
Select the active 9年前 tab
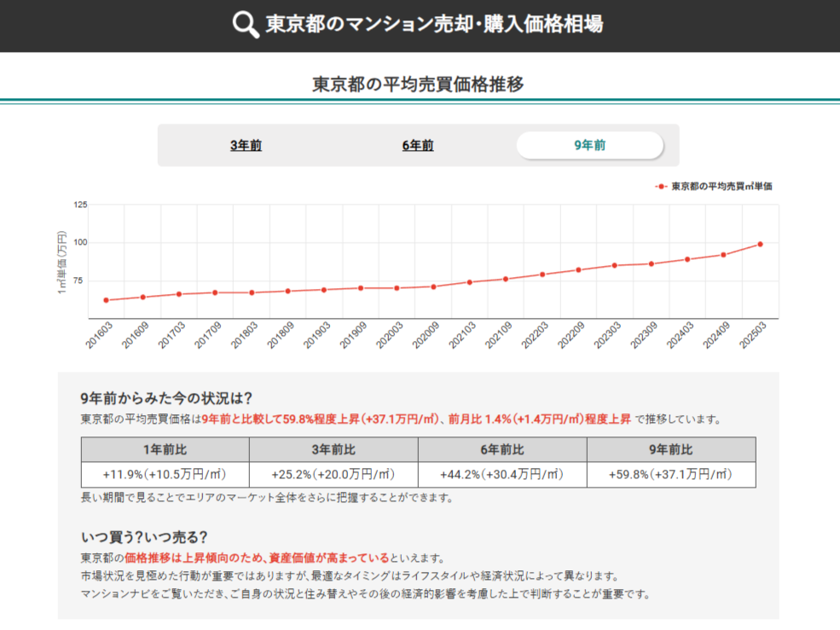click(x=589, y=146)
